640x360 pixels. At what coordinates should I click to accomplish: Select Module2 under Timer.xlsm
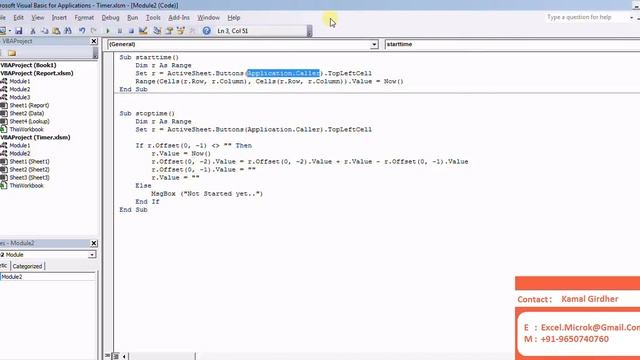click(20, 153)
